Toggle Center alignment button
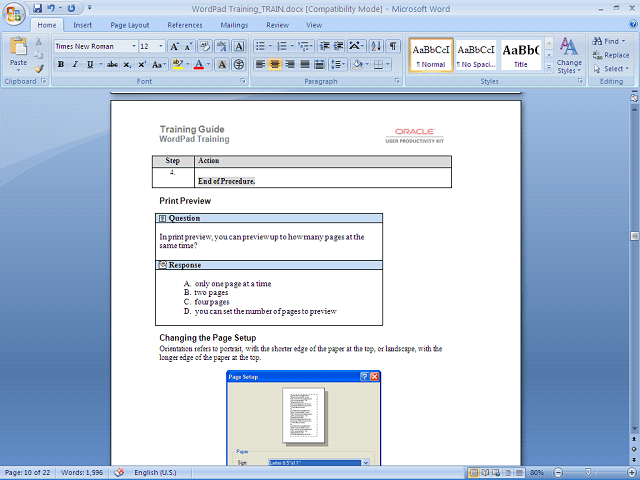The image size is (640, 480). [x=275, y=64]
